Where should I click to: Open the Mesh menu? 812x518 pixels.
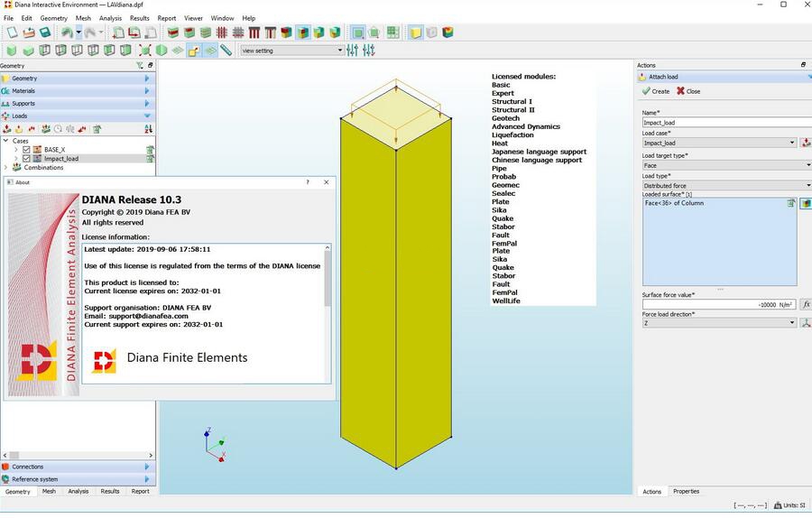[83, 18]
